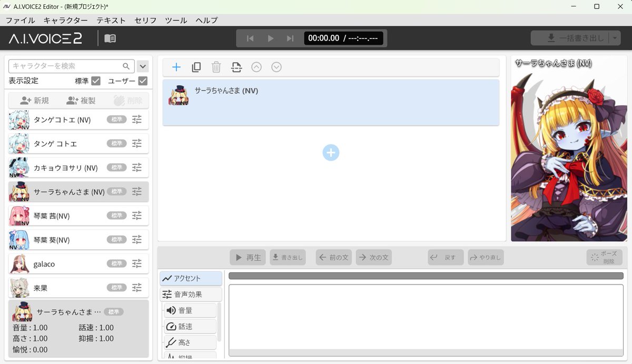
Task: Click the ポーズ削除 button
Action: pyautogui.click(x=604, y=258)
